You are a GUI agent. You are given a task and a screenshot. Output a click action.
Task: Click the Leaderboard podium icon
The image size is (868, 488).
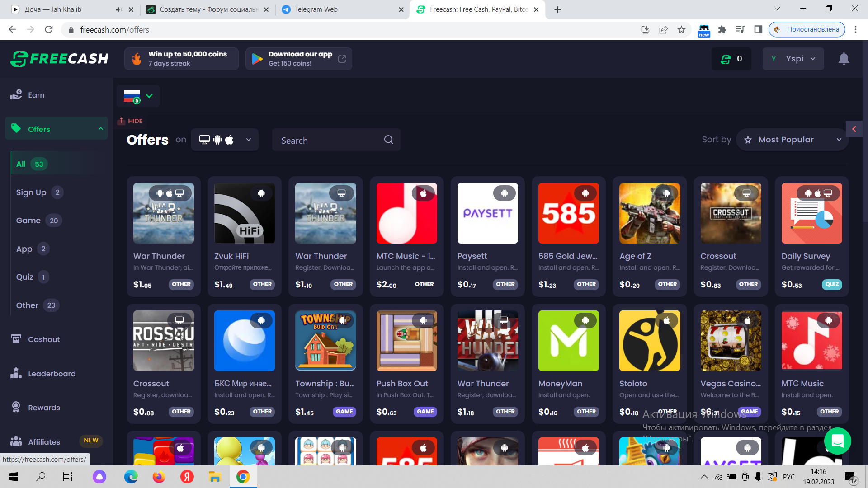(x=16, y=373)
